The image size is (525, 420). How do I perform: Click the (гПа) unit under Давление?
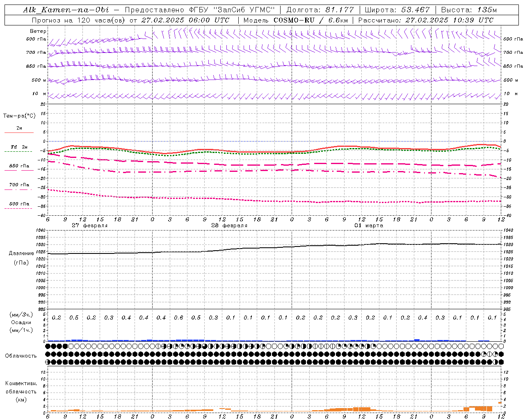click(x=21, y=262)
